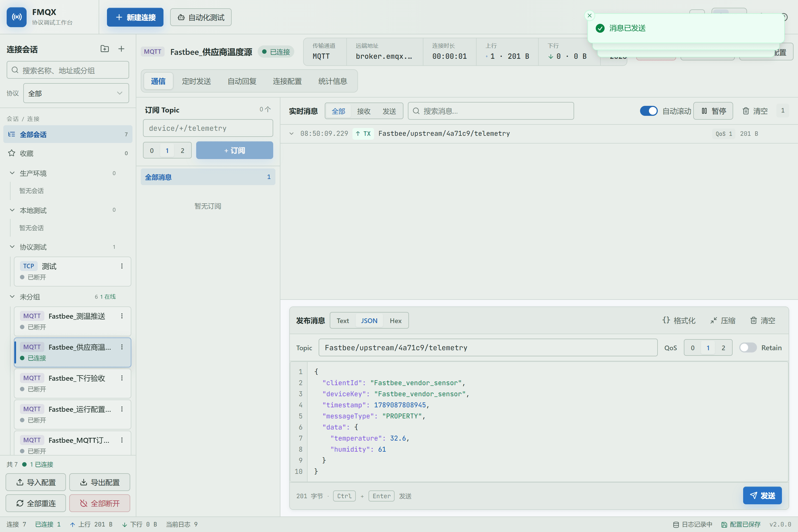Click the 压缩 compress icon button
Image resolution: width=798 pixels, height=532 pixels.
[x=723, y=321]
